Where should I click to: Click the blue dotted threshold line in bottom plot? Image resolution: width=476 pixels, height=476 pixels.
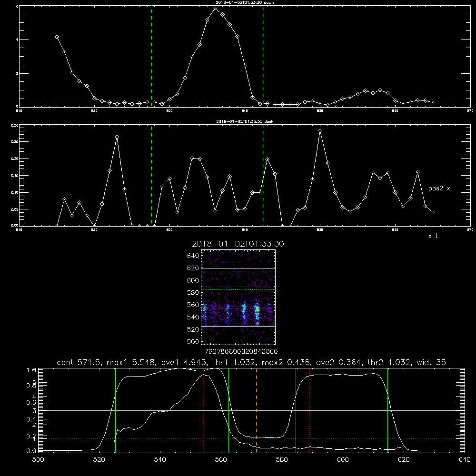[x=251, y=438]
